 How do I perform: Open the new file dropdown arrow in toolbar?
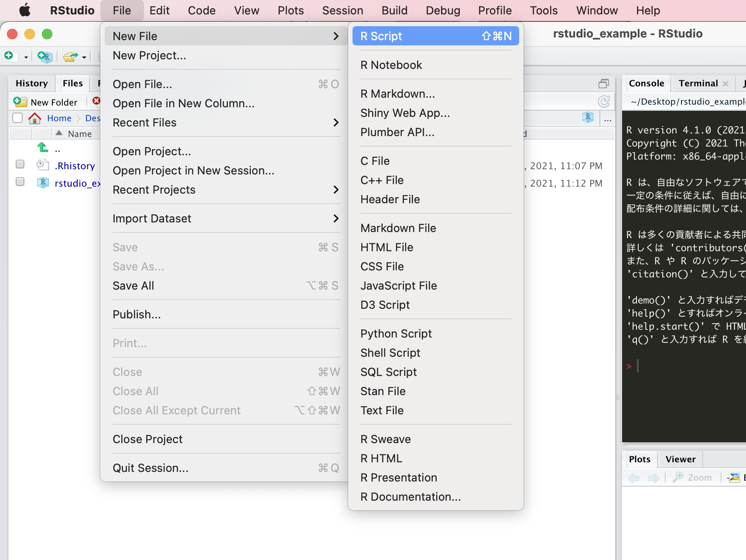26,57
